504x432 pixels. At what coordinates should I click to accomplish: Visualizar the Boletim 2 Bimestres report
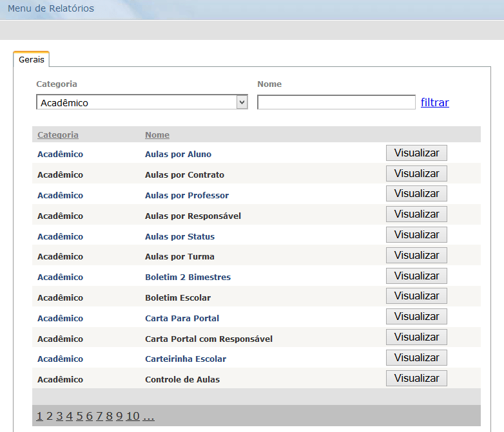tap(416, 276)
